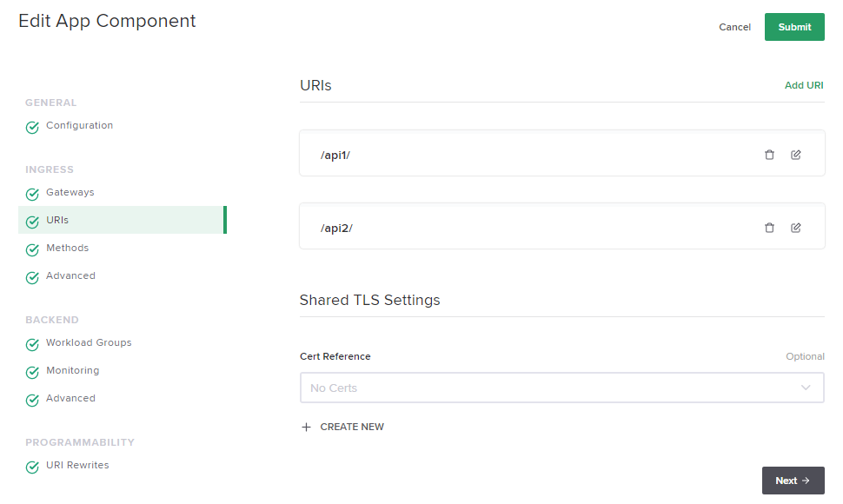This screenshot has height=504, width=843.
Task: Delete the /api2/ URI with trash icon
Action: point(769,228)
